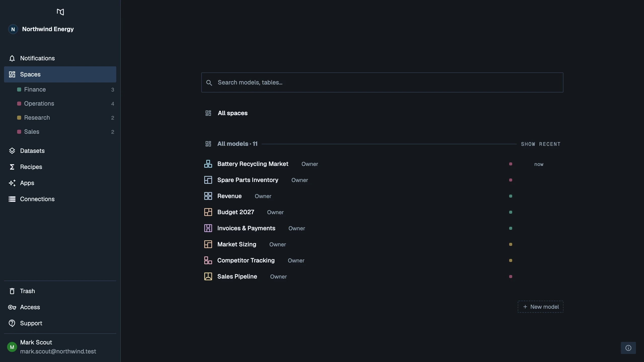The image size is (644, 362).
Task: Go to Datasets section
Action: (60, 151)
